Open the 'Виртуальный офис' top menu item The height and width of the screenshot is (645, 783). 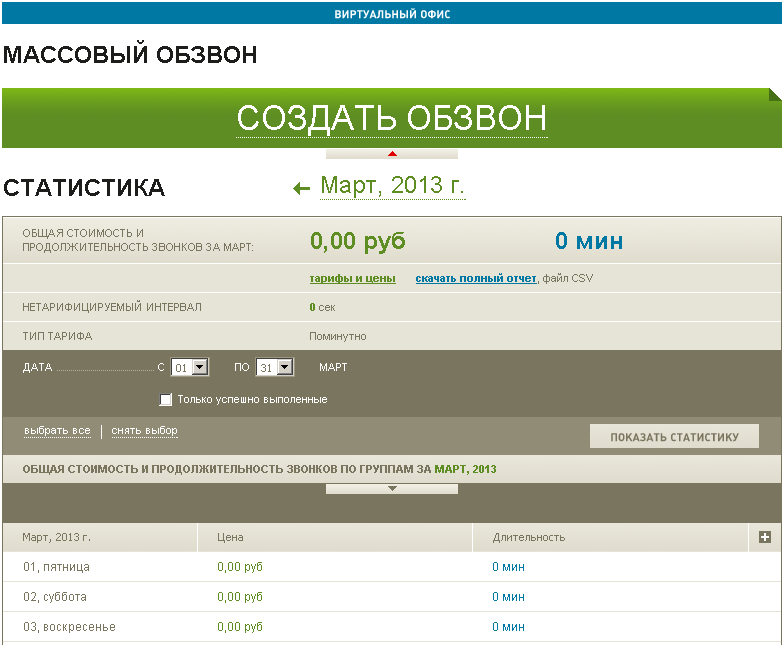392,14
